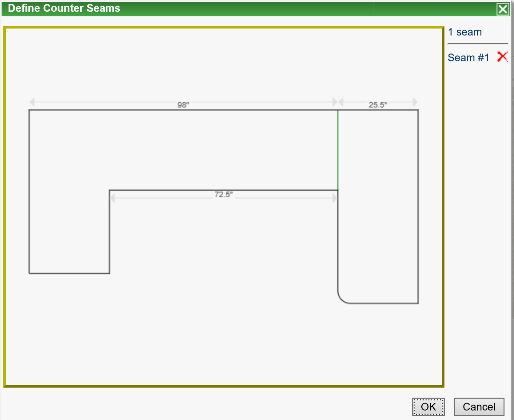Close the Define Counter Seams dialog
The height and width of the screenshot is (420, 514).
click(x=503, y=9)
